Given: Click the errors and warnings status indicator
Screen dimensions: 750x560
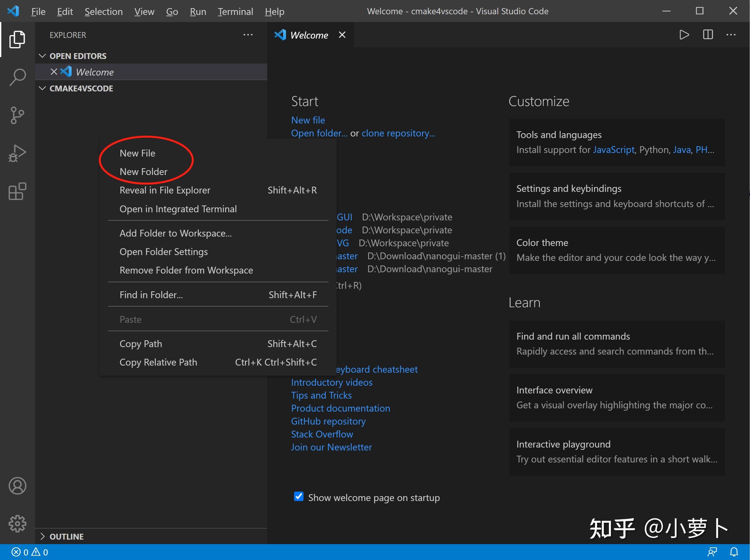Looking at the screenshot, I should [30, 552].
